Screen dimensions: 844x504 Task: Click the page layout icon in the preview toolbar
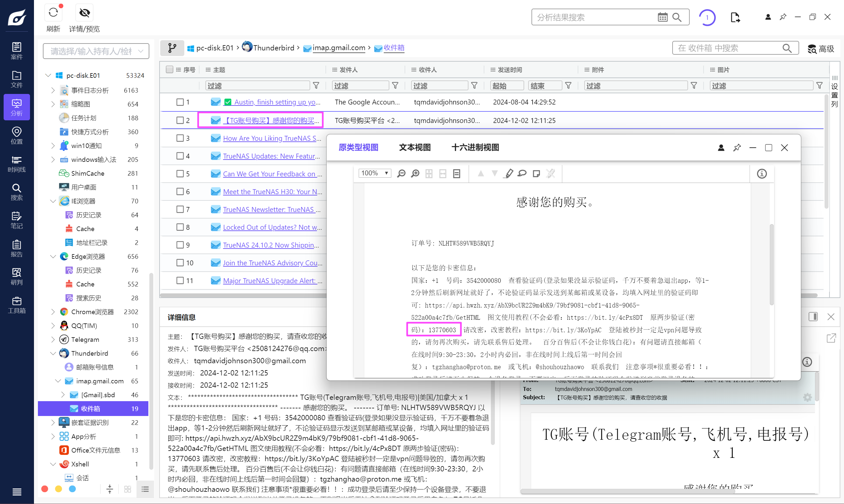point(457,173)
